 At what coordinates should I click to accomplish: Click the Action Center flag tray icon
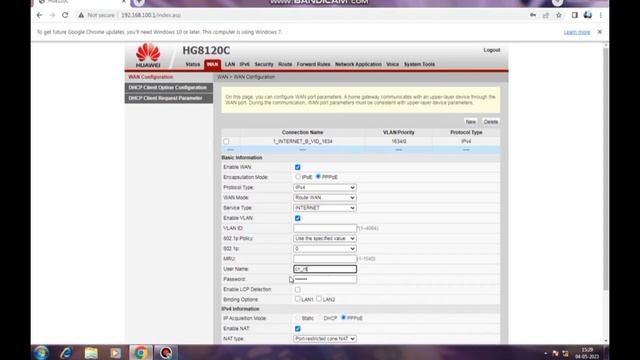click(555, 353)
